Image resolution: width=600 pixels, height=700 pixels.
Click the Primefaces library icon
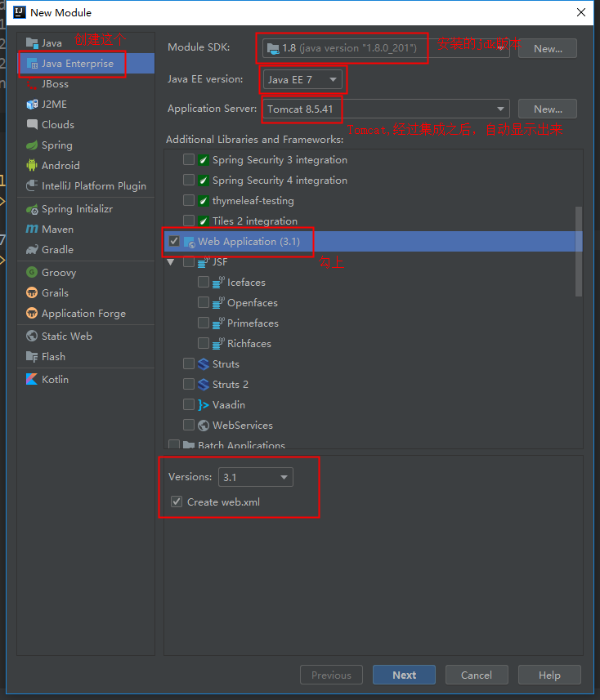point(218,323)
